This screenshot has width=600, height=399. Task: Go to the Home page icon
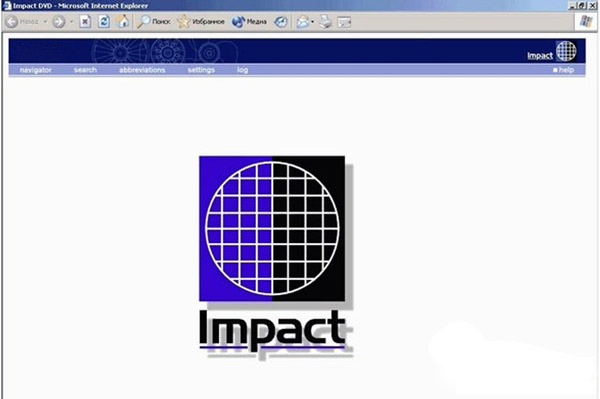coord(122,22)
